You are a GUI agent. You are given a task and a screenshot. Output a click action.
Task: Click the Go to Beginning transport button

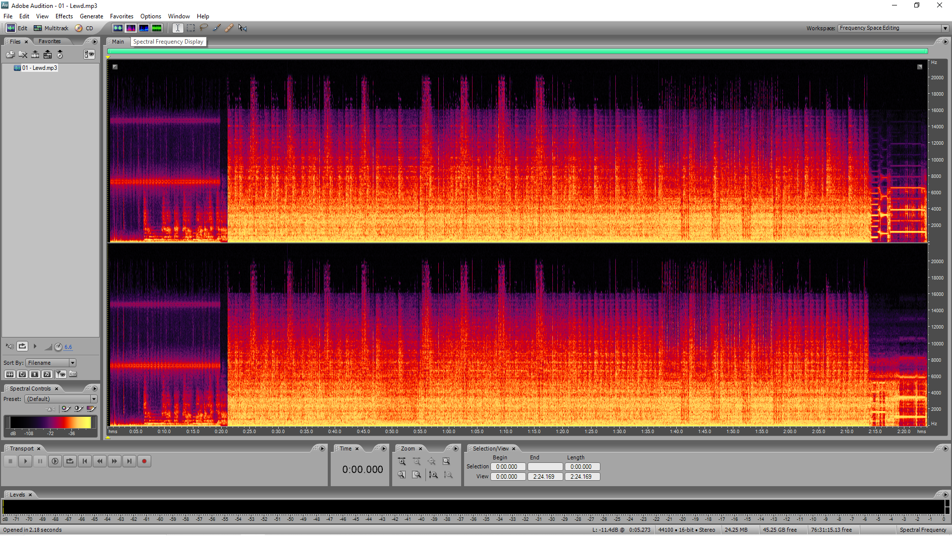85,461
